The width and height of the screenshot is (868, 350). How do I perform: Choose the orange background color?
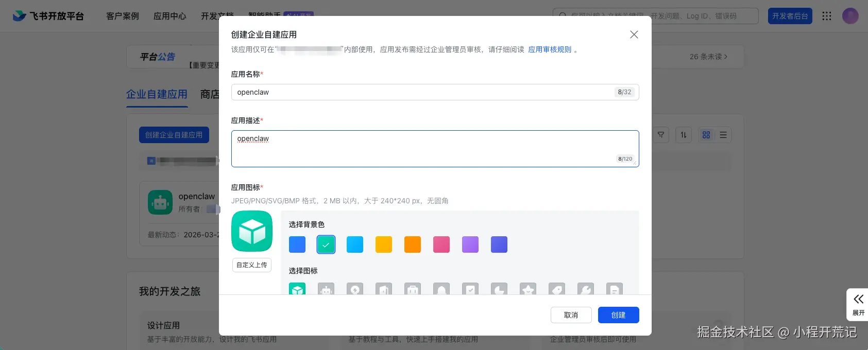tap(413, 244)
